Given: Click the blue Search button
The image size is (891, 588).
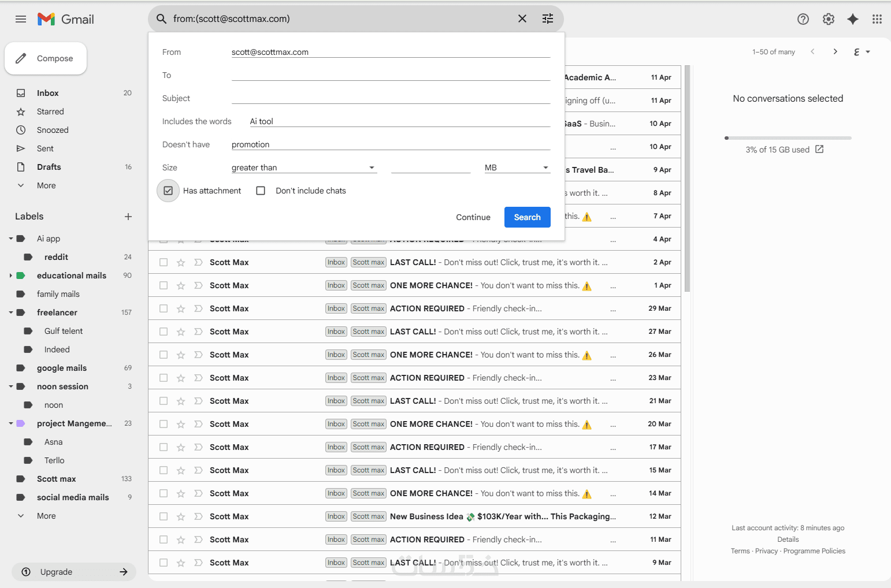Looking at the screenshot, I should click(528, 217).
